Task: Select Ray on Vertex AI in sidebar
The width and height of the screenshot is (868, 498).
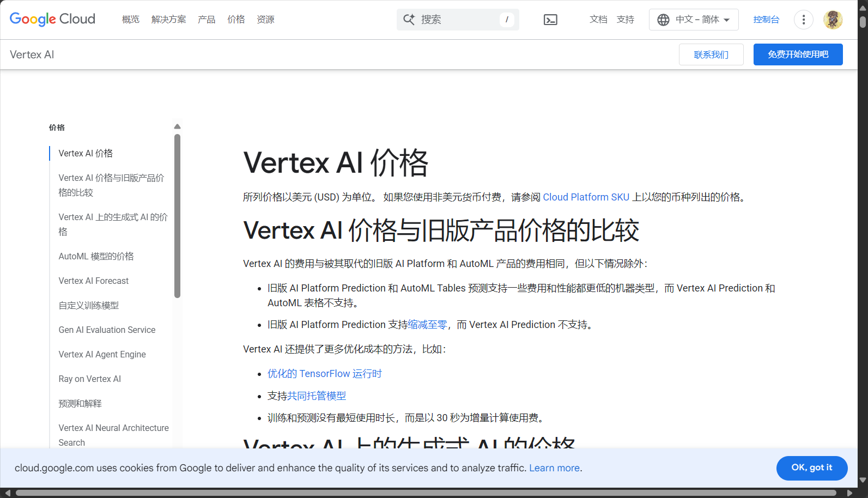Action: [x=90, y=379]
